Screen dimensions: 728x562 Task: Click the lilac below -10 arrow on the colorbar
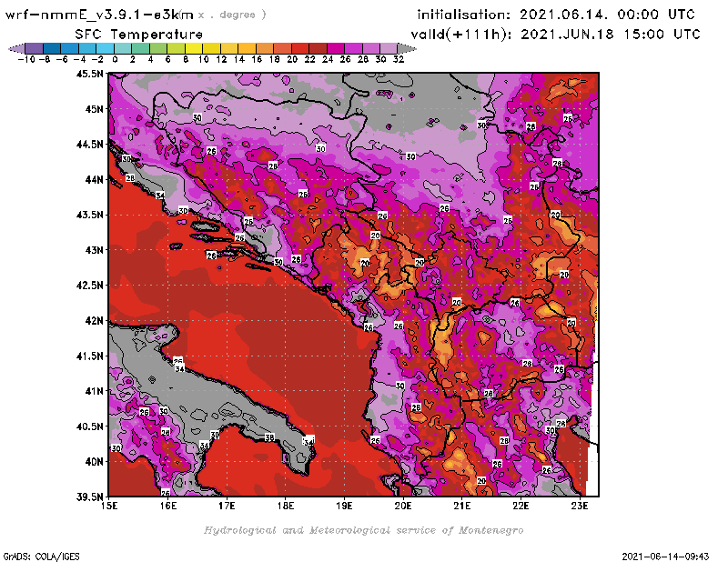[16, 48]
